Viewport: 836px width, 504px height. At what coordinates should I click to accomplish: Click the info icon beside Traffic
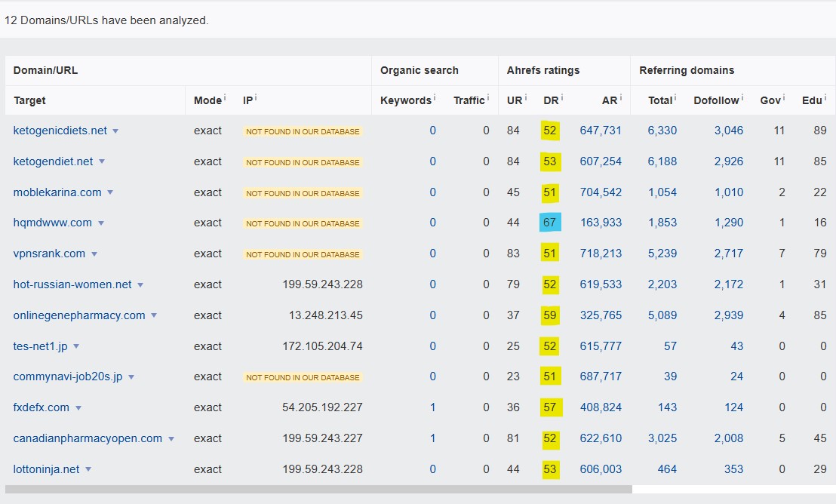tap(488, 97)
